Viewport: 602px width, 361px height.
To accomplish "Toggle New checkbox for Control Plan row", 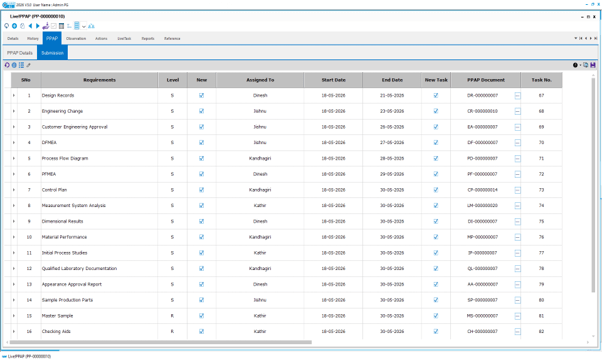I will pos(202,190).
